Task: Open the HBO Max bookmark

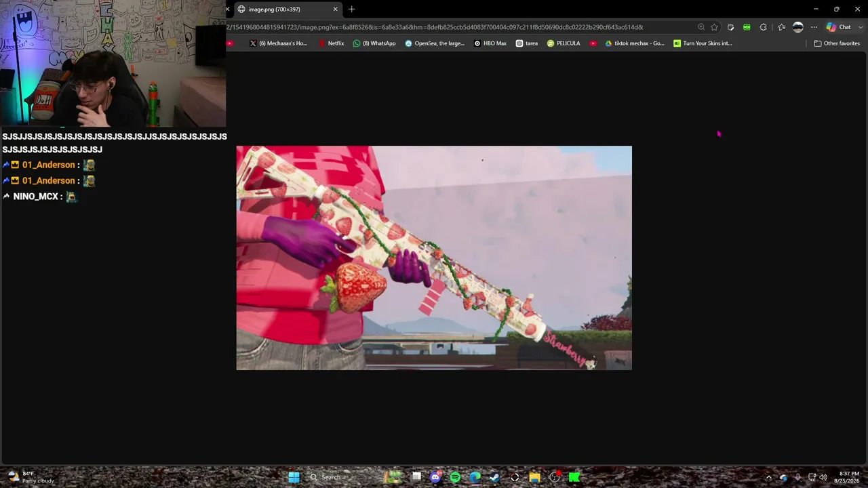Action: [490, 43]
